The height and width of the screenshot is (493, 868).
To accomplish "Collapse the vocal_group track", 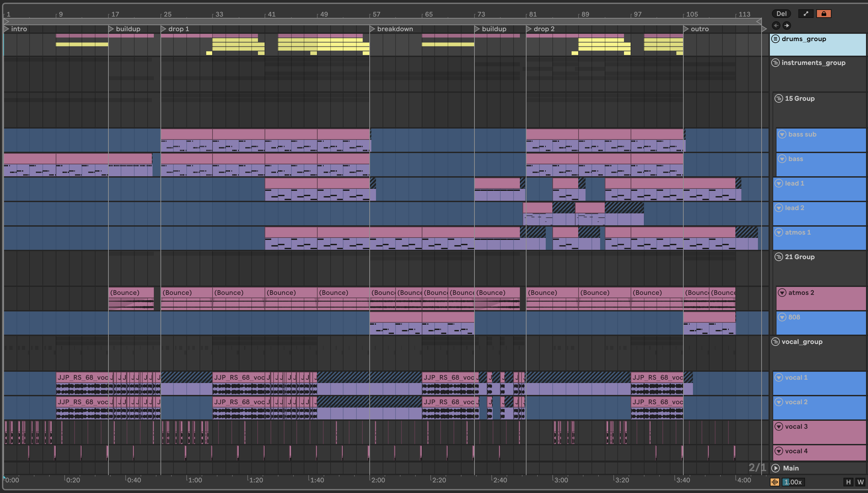I will (775, 342).
